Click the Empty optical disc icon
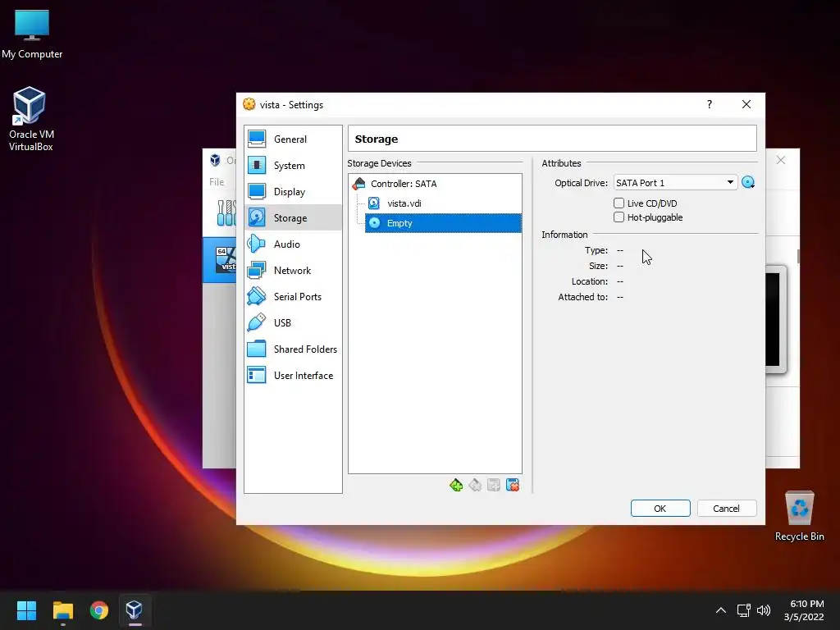The image size is (840, 630). point(374,223)
